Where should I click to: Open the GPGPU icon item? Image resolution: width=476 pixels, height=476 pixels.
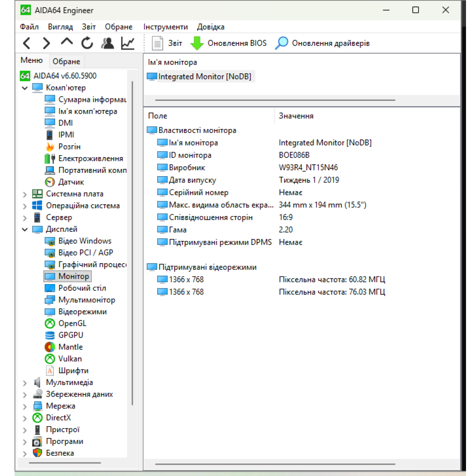pyautogui.click(x=64, y=336)
